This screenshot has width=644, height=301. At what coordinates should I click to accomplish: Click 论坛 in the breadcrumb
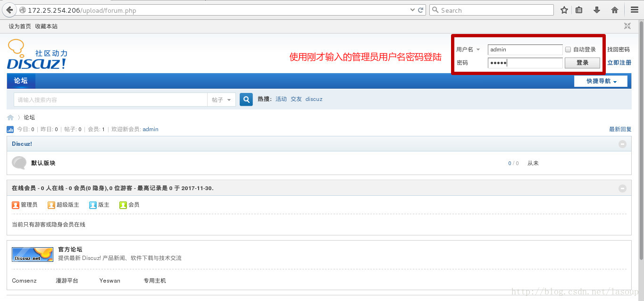click(29, 117)
